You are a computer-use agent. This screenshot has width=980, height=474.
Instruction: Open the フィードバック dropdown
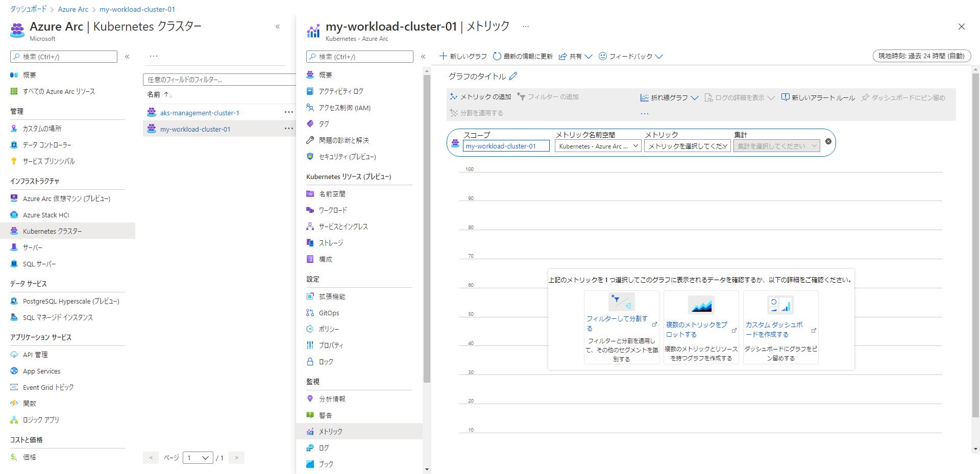[630, 56]
